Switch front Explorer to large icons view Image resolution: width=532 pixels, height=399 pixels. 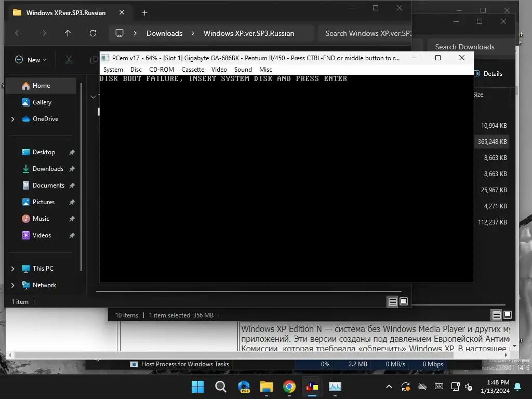click(x=404, y=301)
